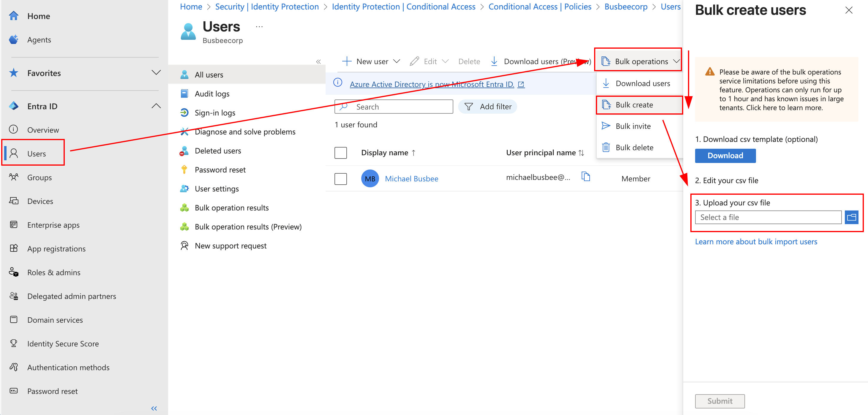Select Bulk delete from the bulk operations menu

pyautogui.click(x=634, y=147)
